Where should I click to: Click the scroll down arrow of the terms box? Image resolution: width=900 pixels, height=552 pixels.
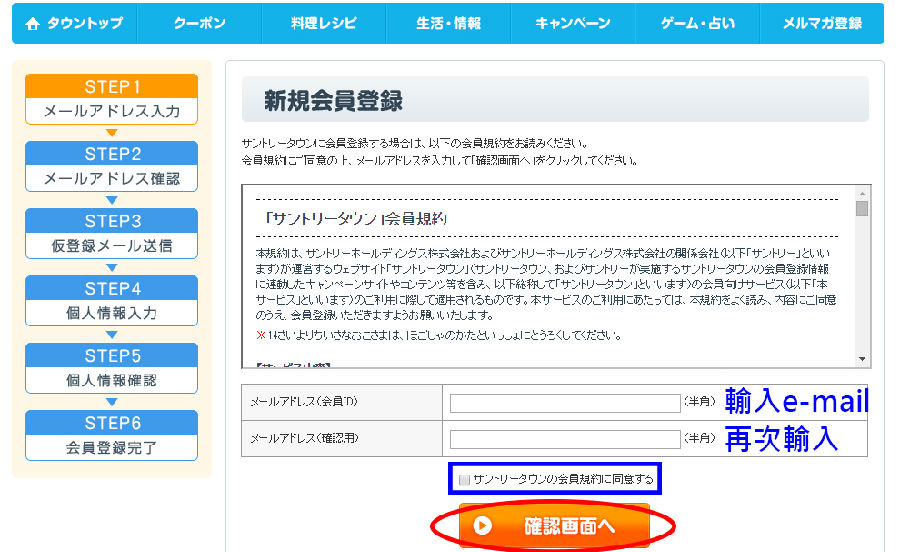point(862,359)
